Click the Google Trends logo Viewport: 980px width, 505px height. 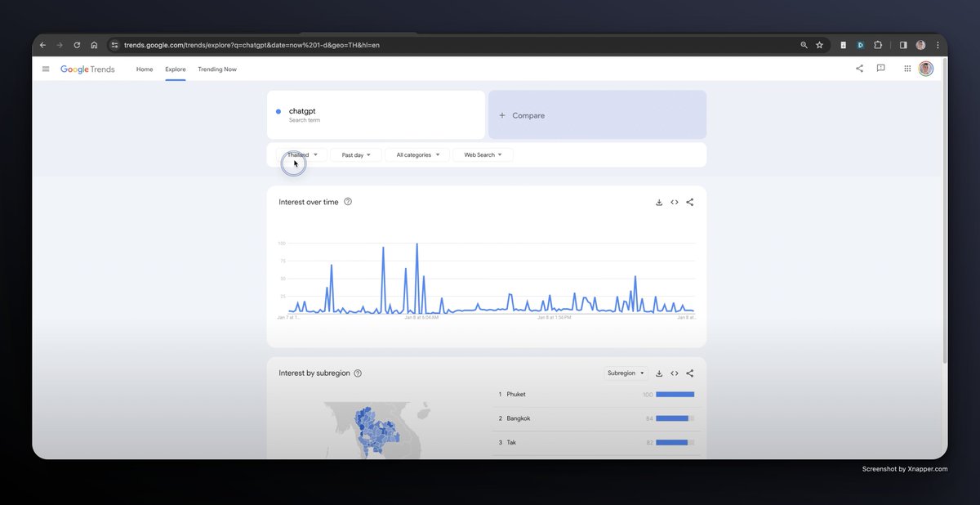[87, 69]
